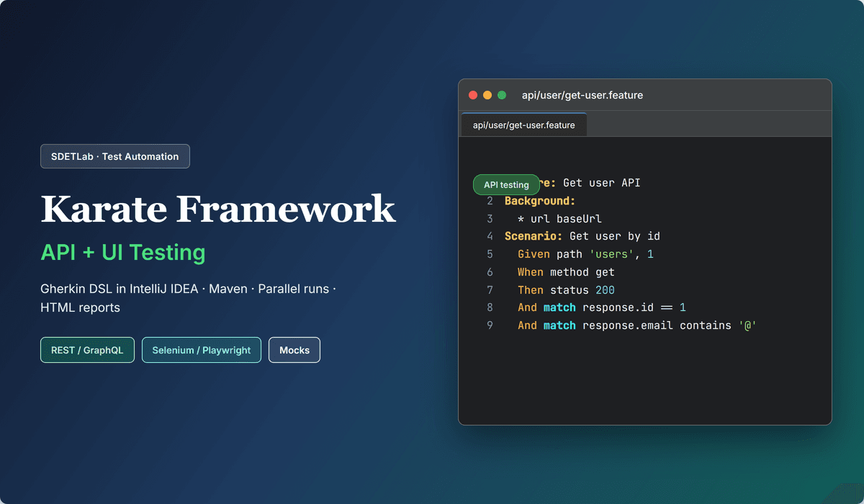This screenshot has width=864, height=504.
Task: Click the Mocks tag
Action: pos(294,350)
